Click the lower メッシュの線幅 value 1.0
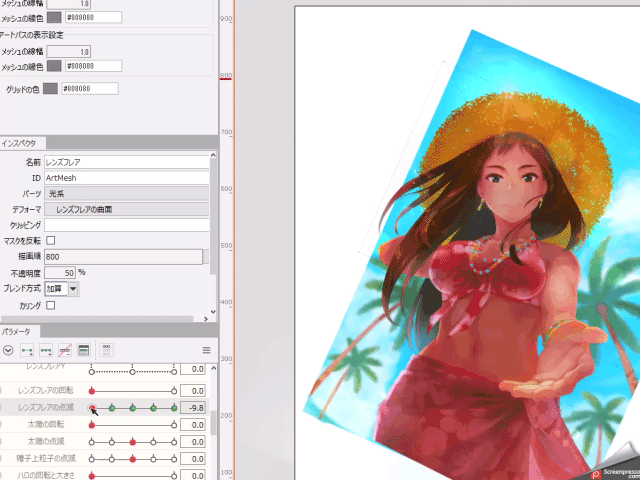 pyautogui.click(x=69, y=52)
